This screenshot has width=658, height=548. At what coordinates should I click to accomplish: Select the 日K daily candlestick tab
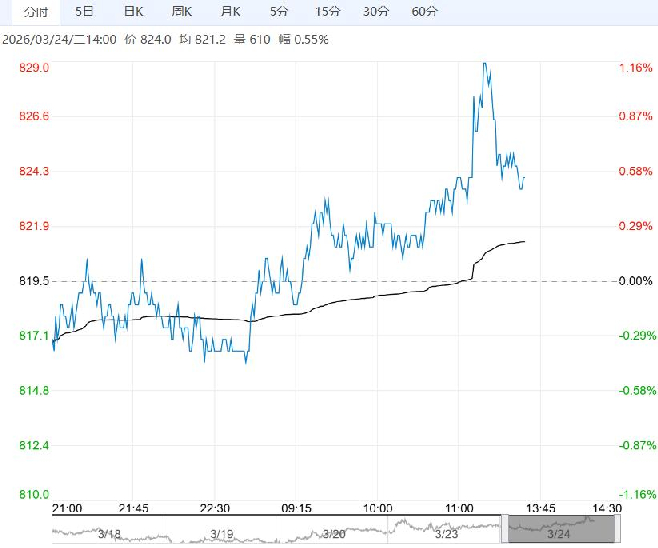tap(132, 12)
